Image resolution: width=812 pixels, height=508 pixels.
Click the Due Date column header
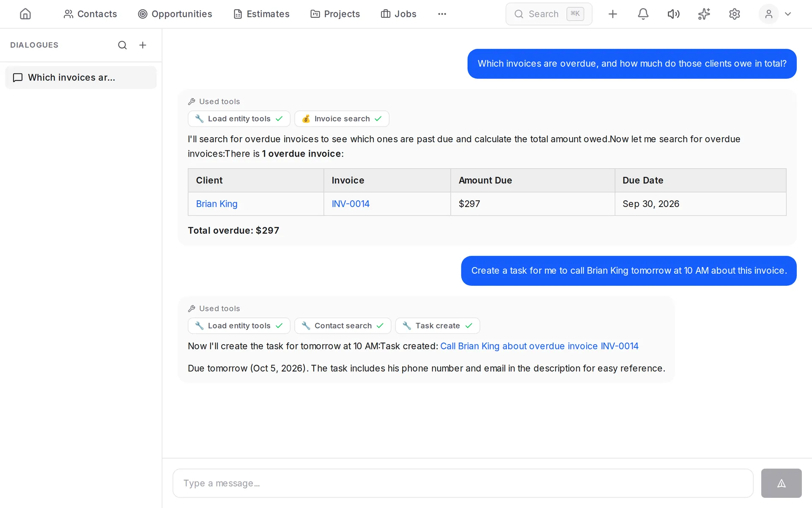point(700,180)
